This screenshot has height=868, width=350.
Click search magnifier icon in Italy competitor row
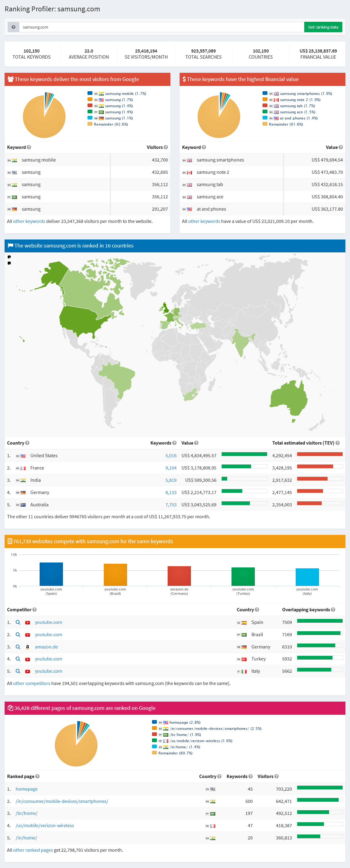[18, 671]
